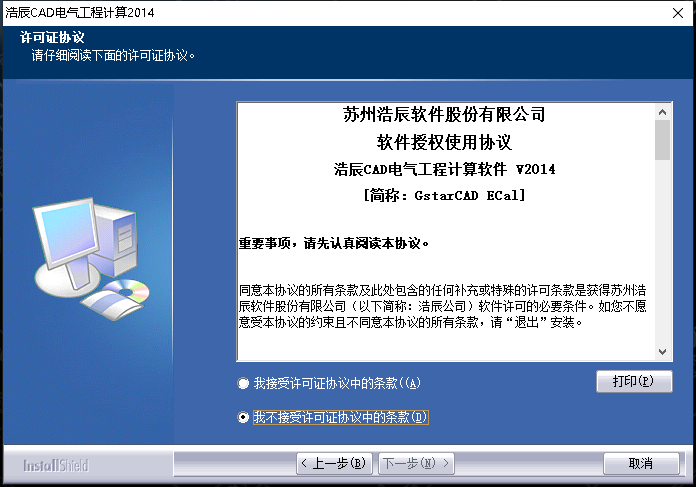Click the [简称: GstarCAD ECal] line
696x487 pixels.
444,196
